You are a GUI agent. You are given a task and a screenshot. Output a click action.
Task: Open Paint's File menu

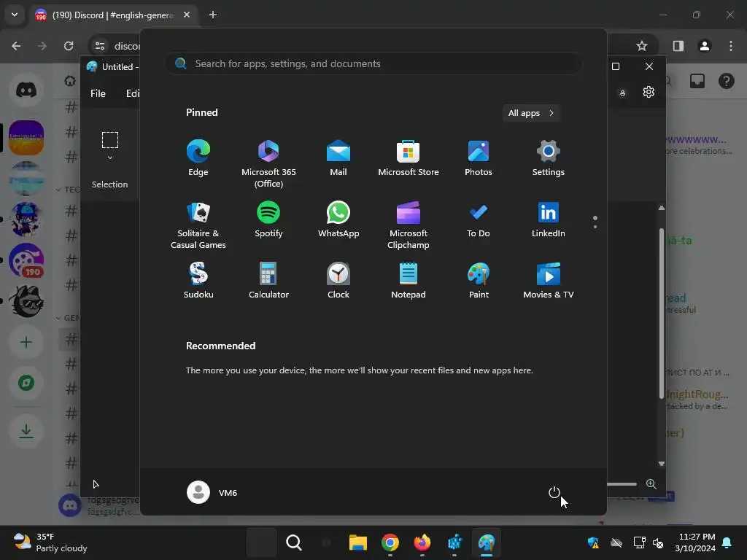click(x=98, y=93)
